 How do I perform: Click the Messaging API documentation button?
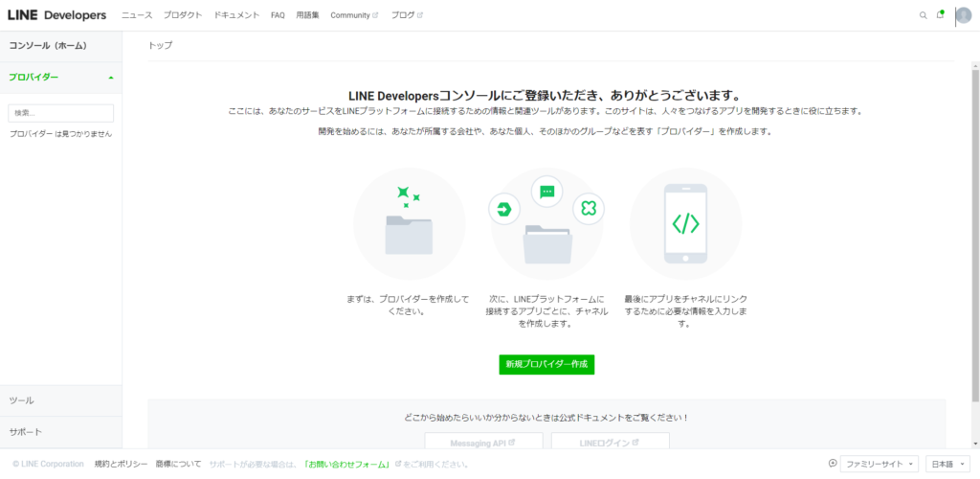pos(483,443)
